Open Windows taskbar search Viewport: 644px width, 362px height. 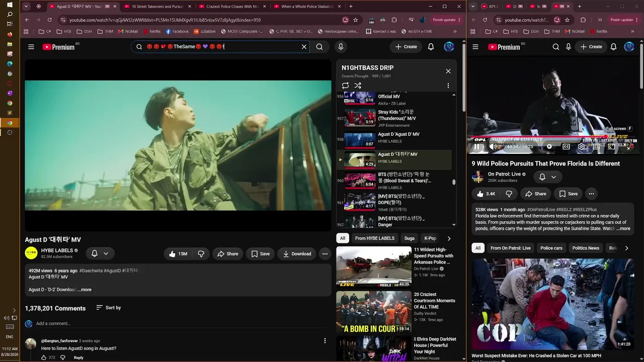pos(10,14)
